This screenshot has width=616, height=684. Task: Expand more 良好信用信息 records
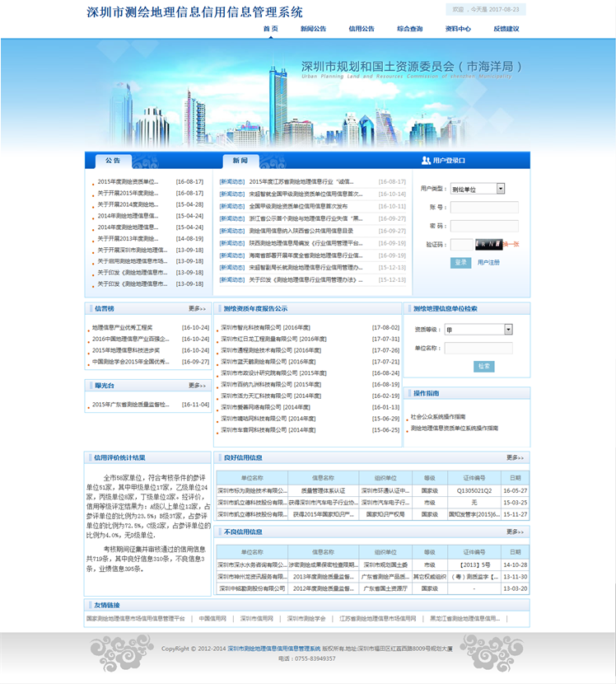pos(515,457)
